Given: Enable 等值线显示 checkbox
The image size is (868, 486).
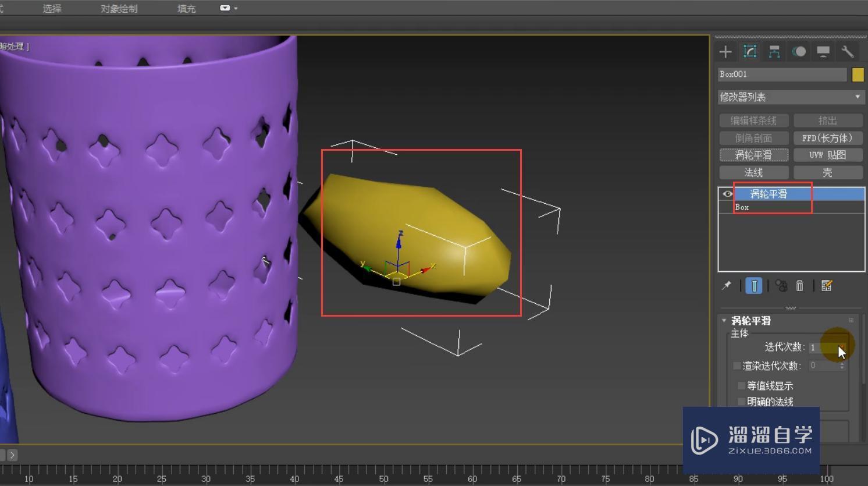Looking at the screenshot, I should (x=741, y=386).
